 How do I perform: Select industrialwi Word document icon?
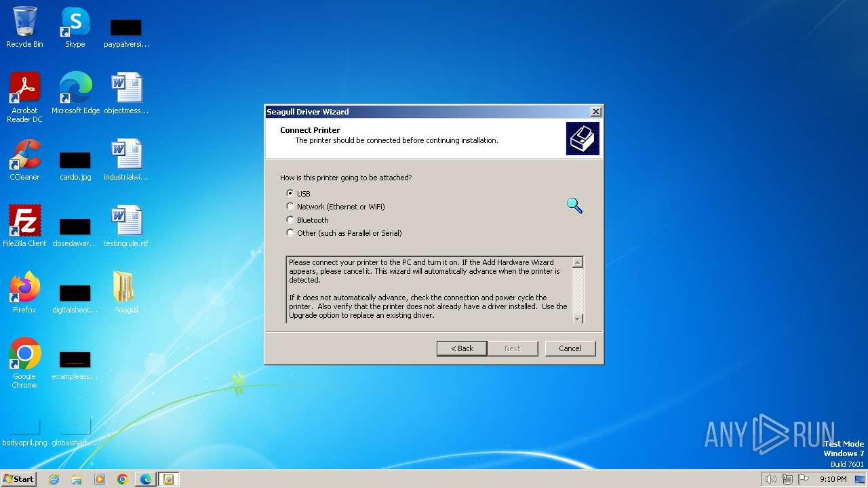126,160
